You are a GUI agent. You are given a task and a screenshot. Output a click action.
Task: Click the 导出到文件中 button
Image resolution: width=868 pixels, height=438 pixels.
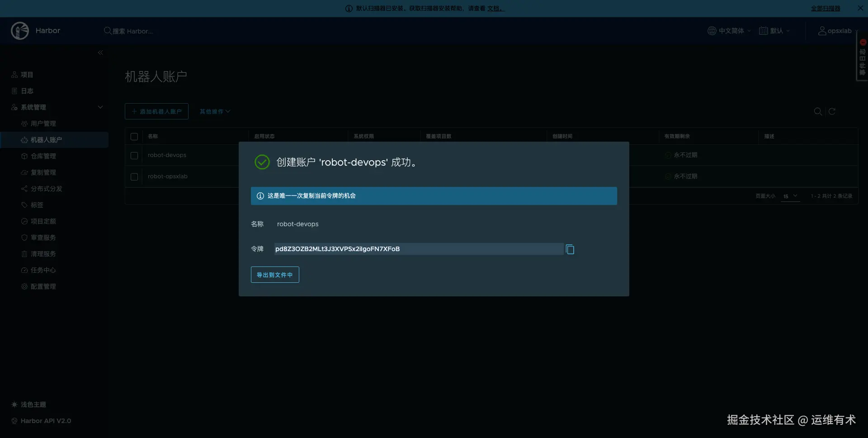click(274, 274)
